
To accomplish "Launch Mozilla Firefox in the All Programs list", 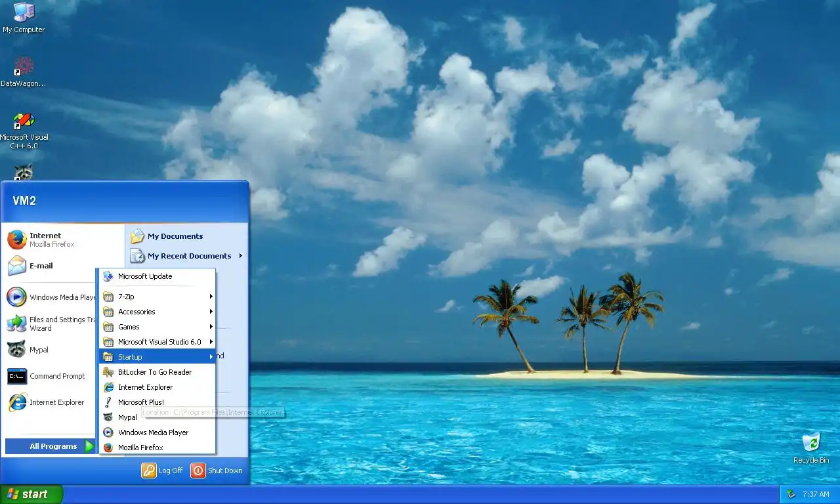I will [157, 448].
